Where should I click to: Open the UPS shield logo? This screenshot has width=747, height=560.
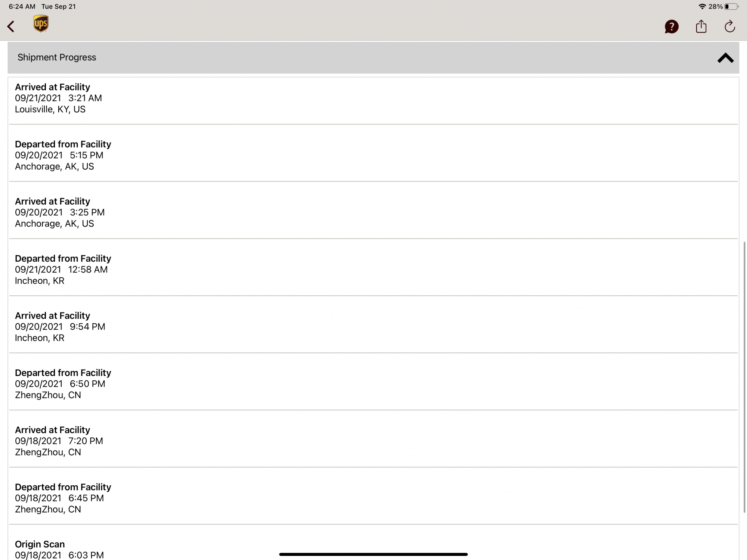[x=41, y=24]
